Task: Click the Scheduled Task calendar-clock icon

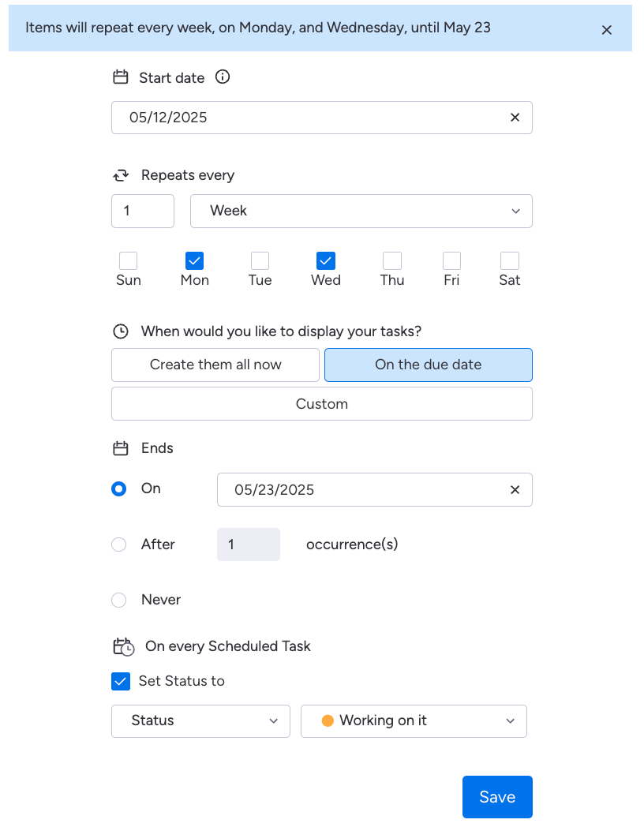Action: click(123, 646)
